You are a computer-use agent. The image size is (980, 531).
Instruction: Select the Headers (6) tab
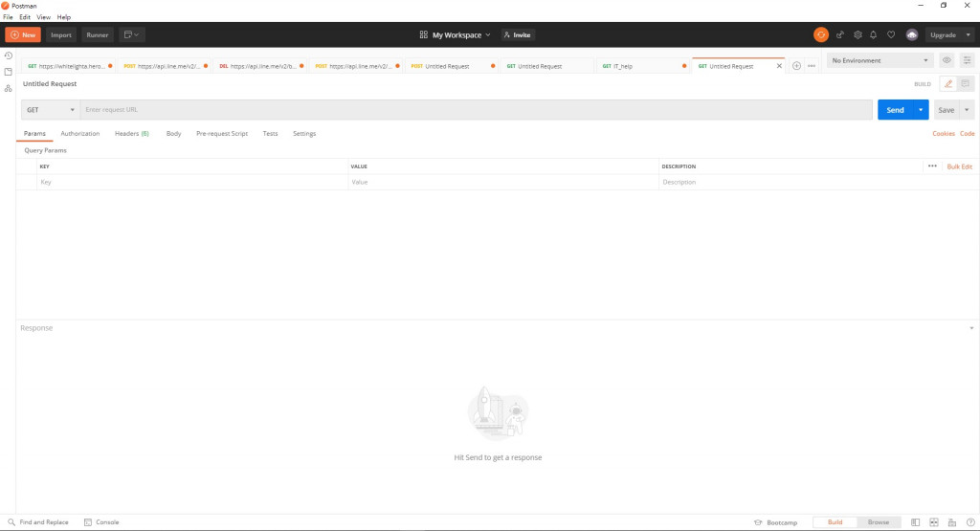click(x=131, y=134)
